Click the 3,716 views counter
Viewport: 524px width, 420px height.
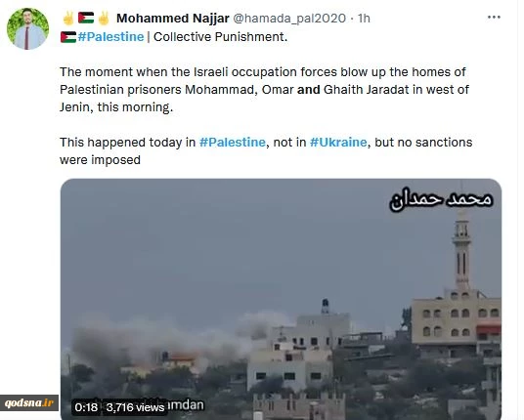pos(135,407)
